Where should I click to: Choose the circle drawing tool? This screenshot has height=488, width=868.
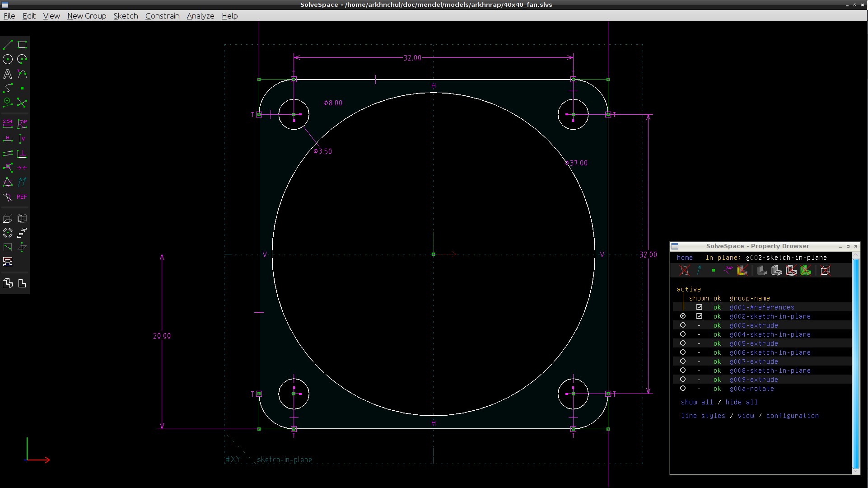pyautogui.click(x=8, y=59)
